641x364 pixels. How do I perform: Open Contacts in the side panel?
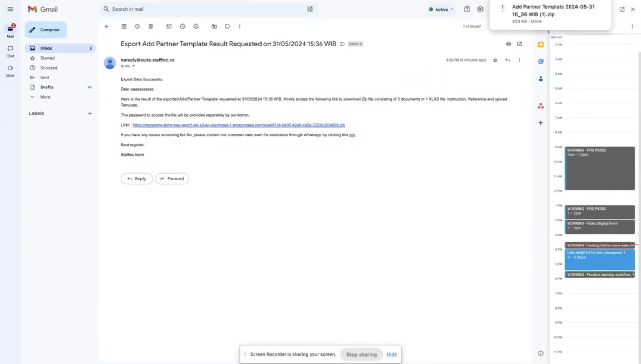tap(541, 79)
